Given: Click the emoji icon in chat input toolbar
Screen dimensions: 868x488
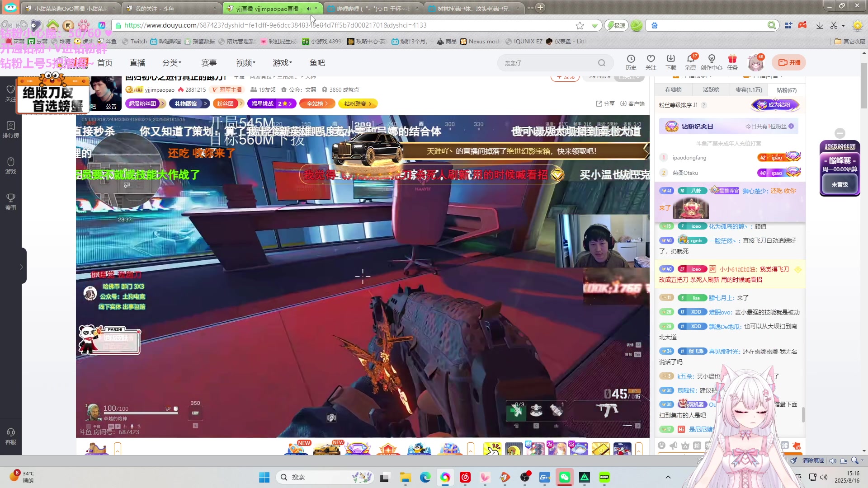Looking at the screenshot, I should pyautogui.click(x=661, y=446).
